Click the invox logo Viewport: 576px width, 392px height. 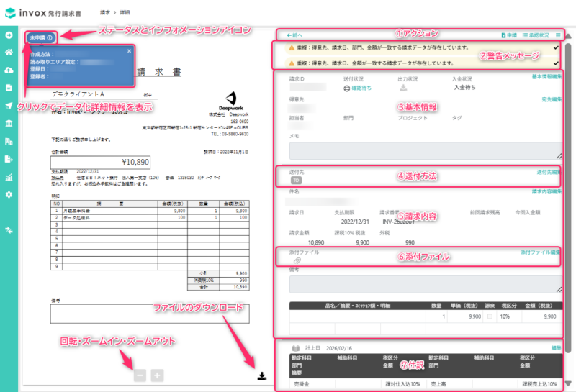[43, 13]
